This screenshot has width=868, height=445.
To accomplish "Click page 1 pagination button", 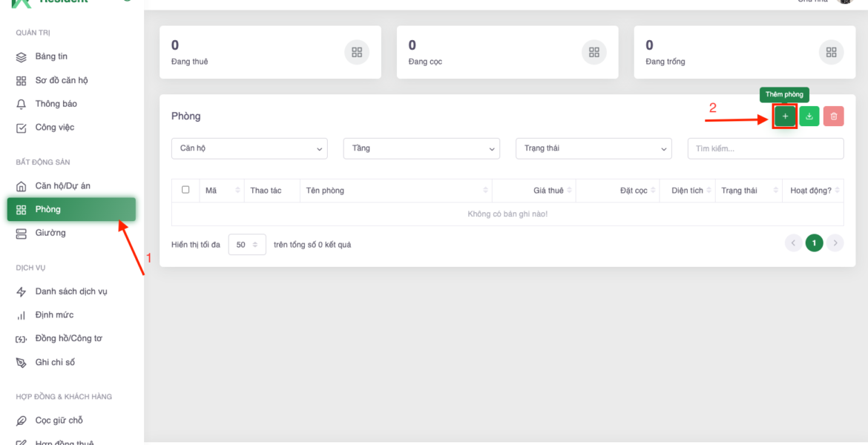I will click(814, 243).
